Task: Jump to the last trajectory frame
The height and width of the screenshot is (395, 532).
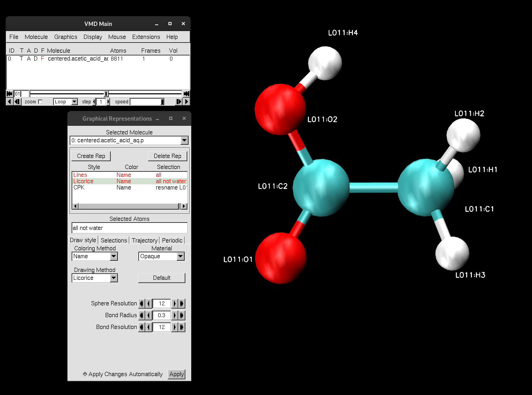Action: (186, 94)
